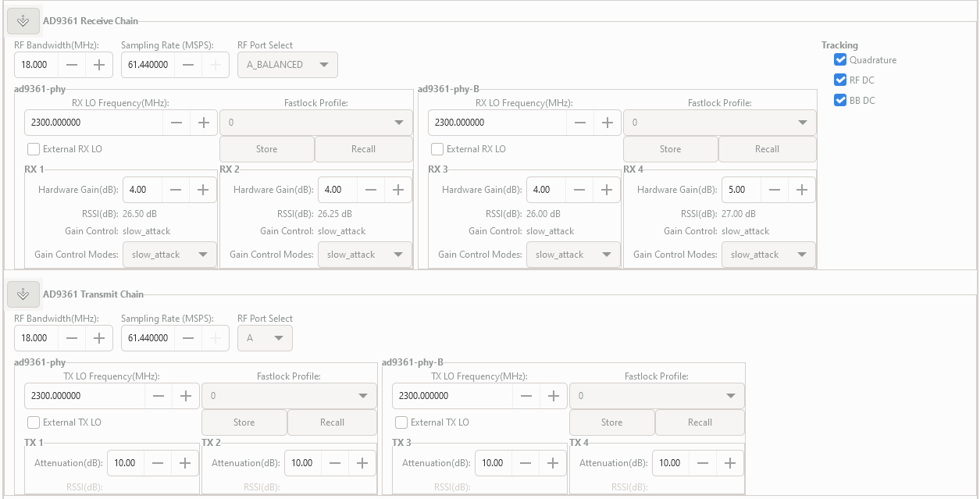Increase ad9361-phy RX LO Frequency with plus
Screen dimensions: 980x499
(203, 123)
